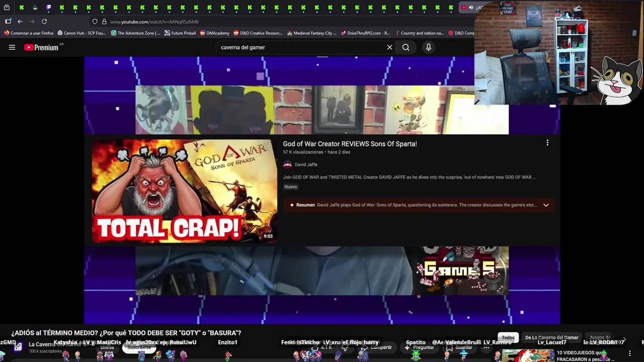This screenshot has height=362, width=644.
Task: Select the active YouTube tab favicon
Action: tap(464, 8)
